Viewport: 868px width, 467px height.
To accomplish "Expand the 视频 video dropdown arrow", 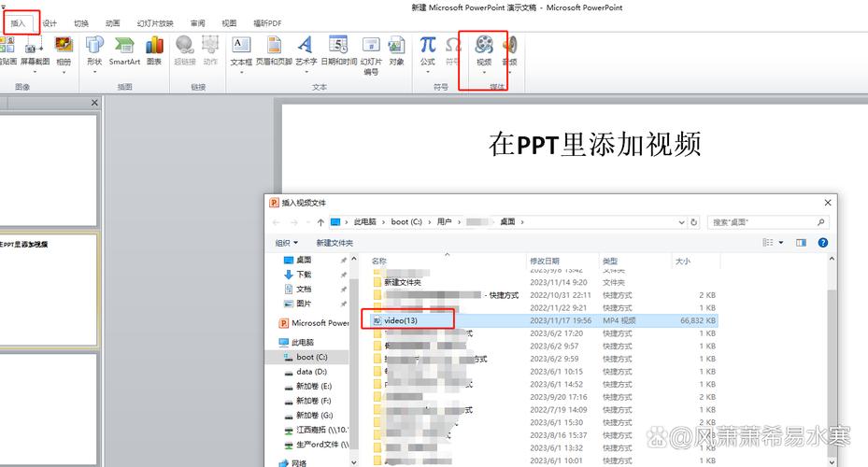I will pos(484,72).
